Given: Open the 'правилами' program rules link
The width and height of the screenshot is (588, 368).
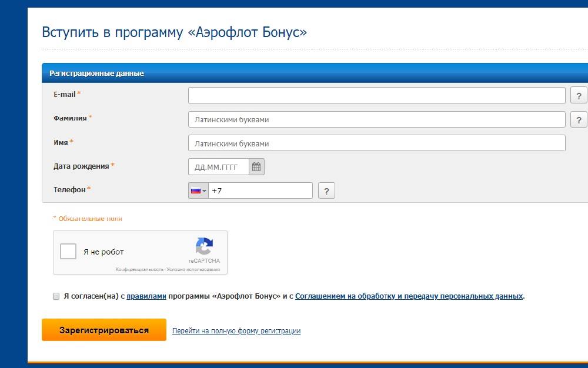Looking at the screenshot, I should click(146, 296).
